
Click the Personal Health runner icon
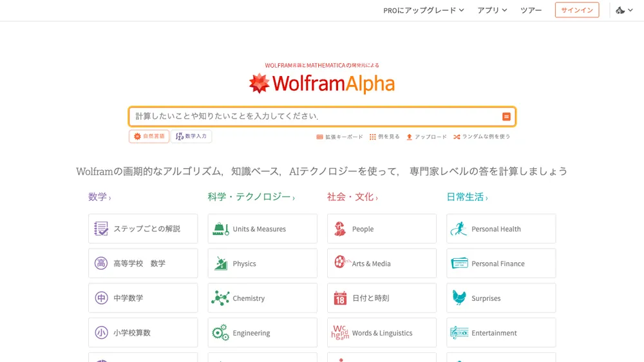459,229
